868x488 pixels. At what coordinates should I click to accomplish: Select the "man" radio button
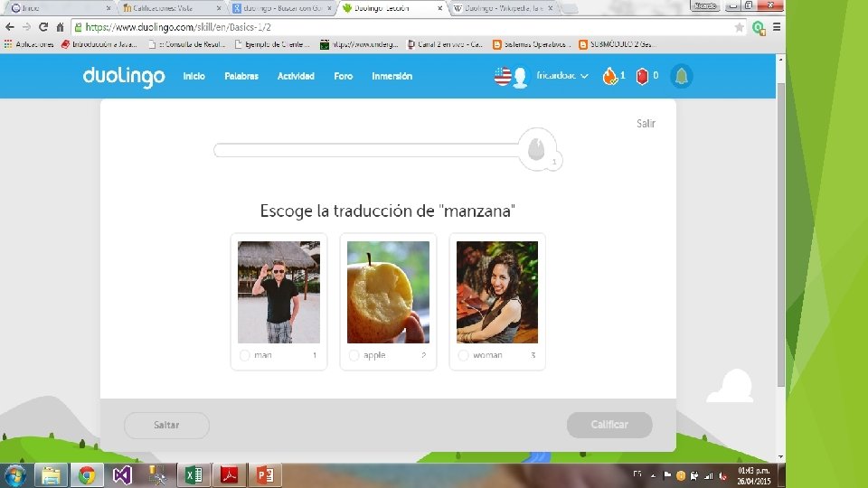click(245, 355)
